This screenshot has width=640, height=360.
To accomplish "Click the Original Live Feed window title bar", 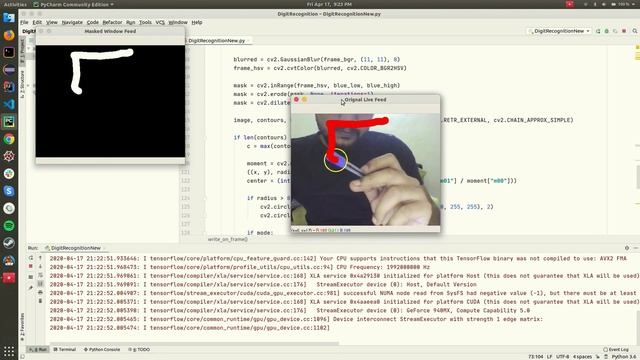I will point(365,100).
